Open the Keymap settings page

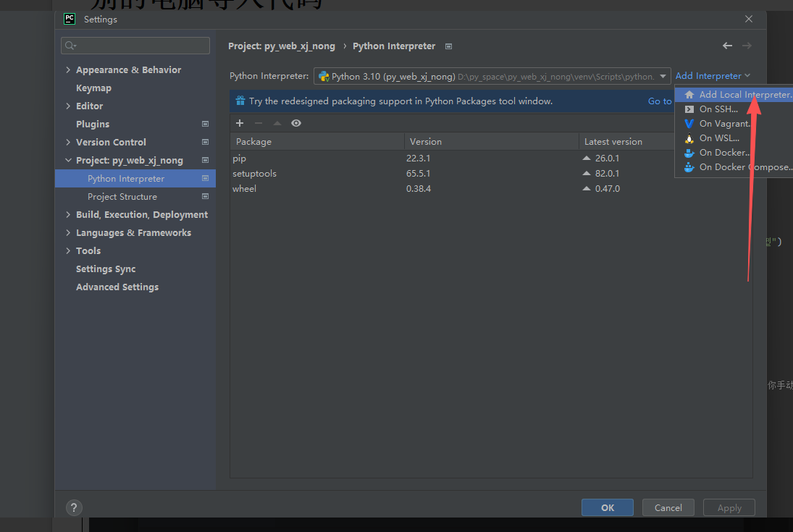[93, 88]
